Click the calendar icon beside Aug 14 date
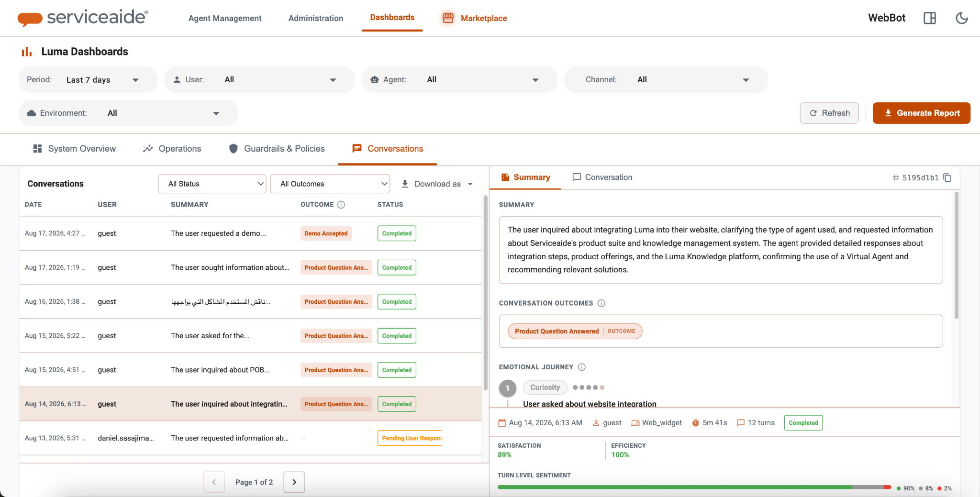Image resolution: width=980 pixels, height=497 pixels. (x=502, y=423)
